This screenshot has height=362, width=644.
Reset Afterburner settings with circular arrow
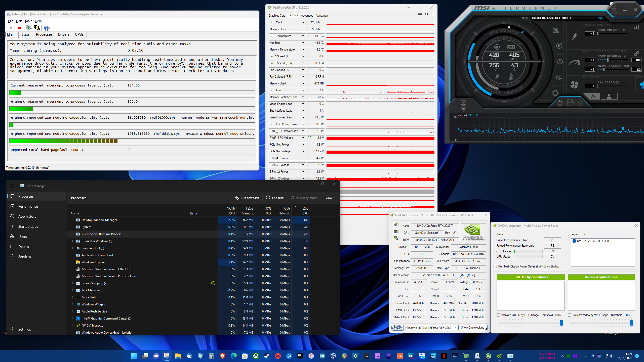[560, 103]
